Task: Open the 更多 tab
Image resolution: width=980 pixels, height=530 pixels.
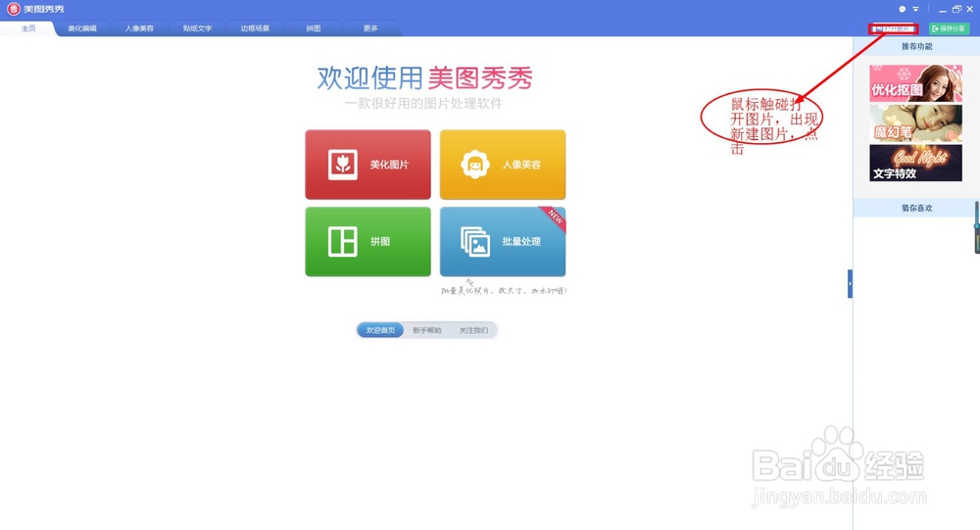Action: 370,28
